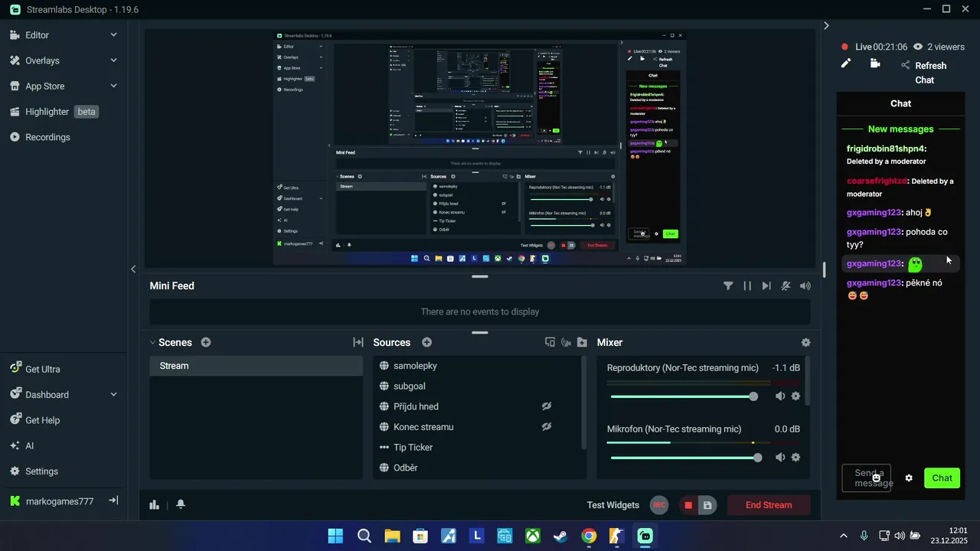Open Google Chrome from the taskbar
The image size is (980, 551).
(x=589, y=536)
